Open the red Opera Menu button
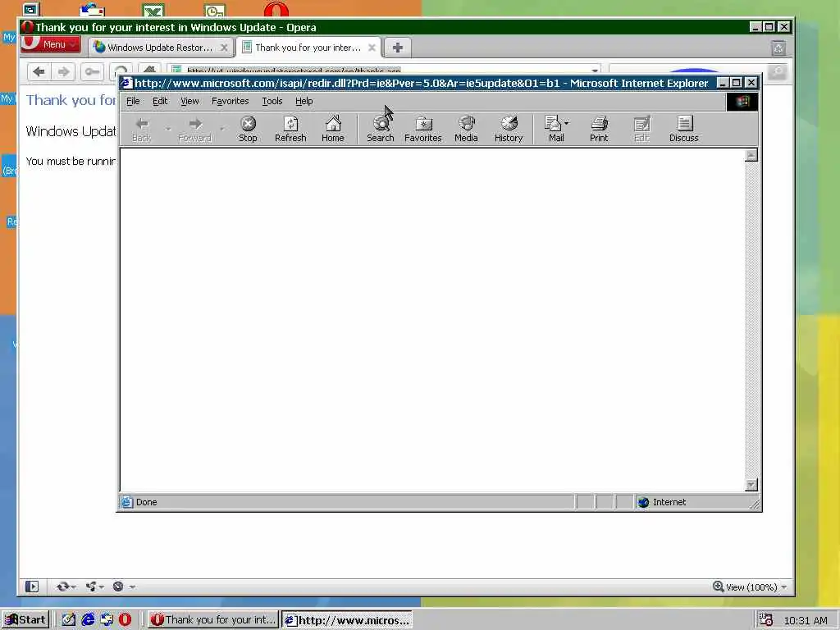This screenshot has width=840, height=630. coord(51,44)
